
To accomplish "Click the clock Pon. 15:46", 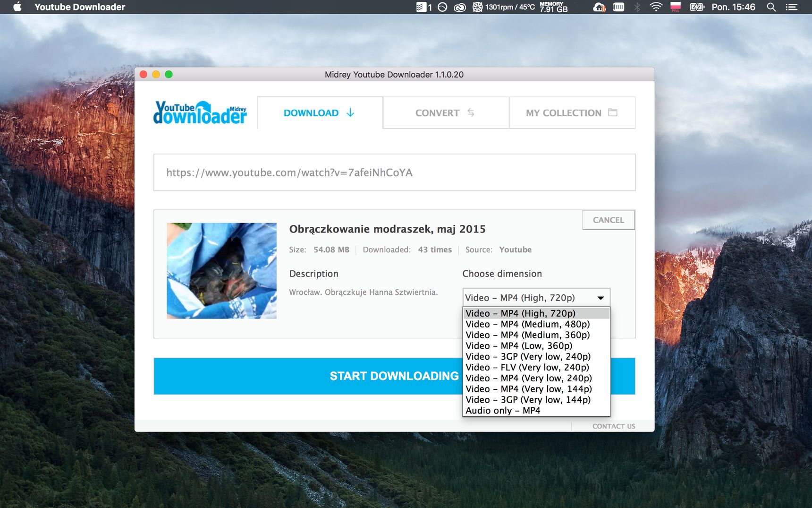I will tap(734, 7).
